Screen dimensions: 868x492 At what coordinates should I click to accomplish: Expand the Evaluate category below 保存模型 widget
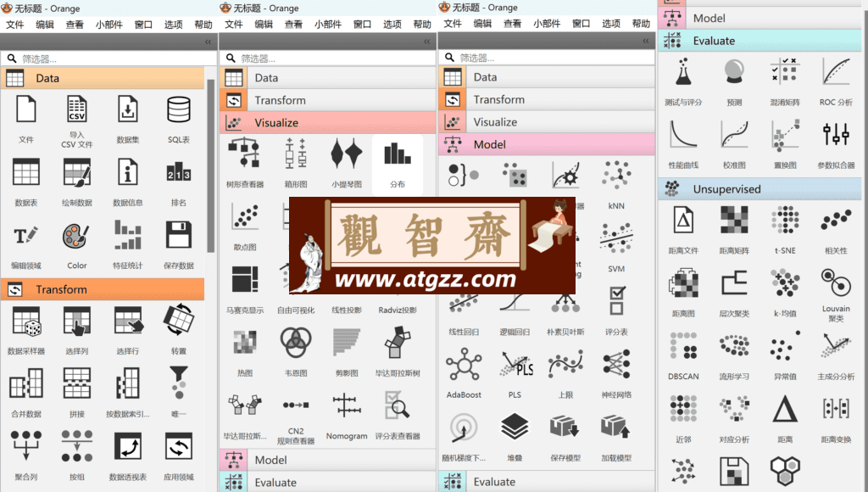click(547, 482)
